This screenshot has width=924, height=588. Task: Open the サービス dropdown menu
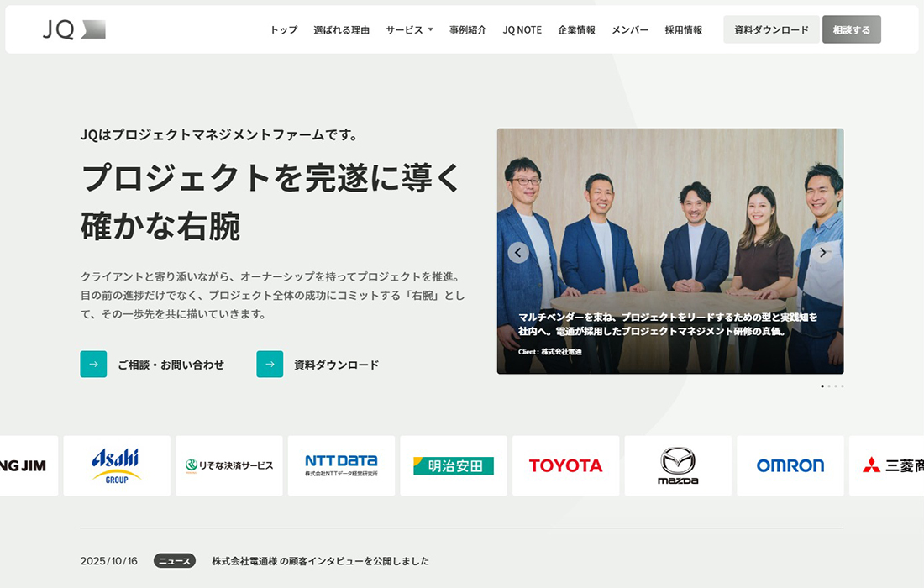pyautogui.click(x=409, y=29)
